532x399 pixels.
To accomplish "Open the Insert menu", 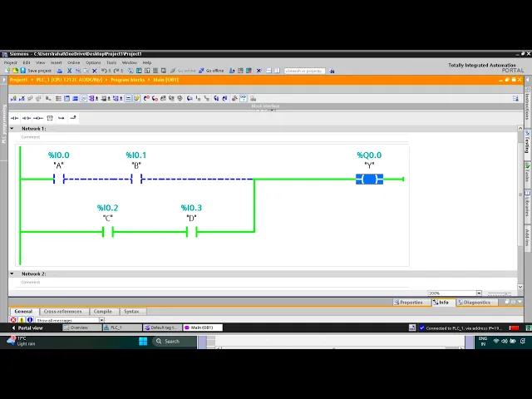I will 56,63.
